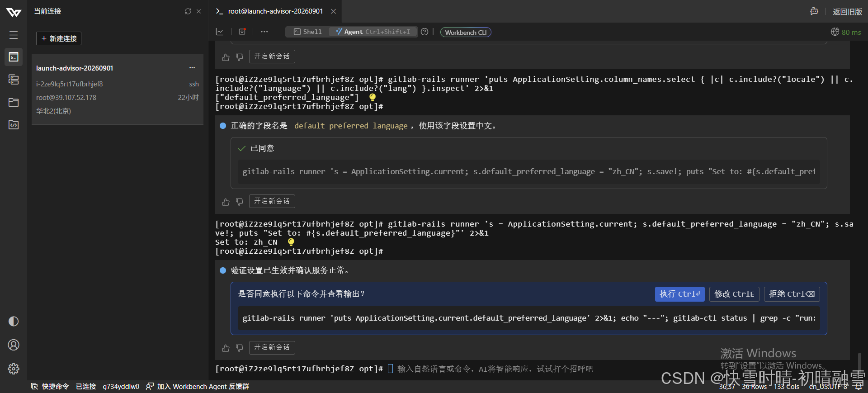Click 新建连接 to create new connection
The image size is (868, 393).
pos(59,38)
